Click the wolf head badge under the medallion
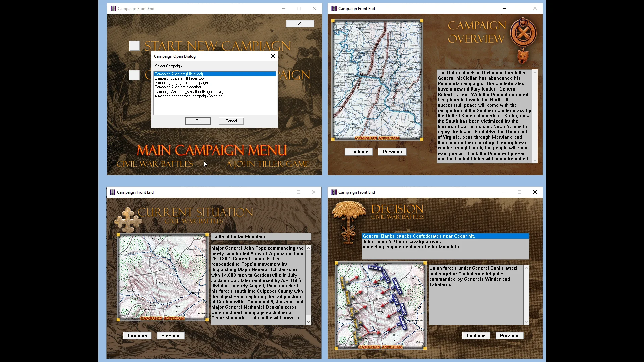Viewport: 644px width, 362px height. 523,57
